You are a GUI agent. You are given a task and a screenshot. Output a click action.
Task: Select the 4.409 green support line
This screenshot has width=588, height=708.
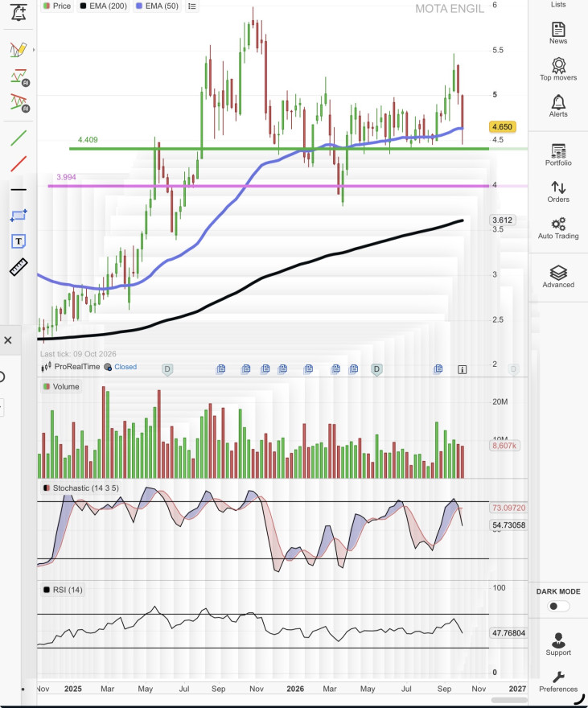coord(279,149)
